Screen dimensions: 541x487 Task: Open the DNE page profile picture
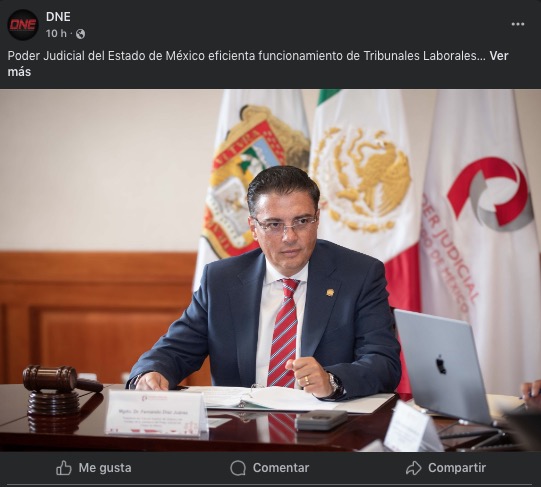pyautogui.click(x=23, y=25)
